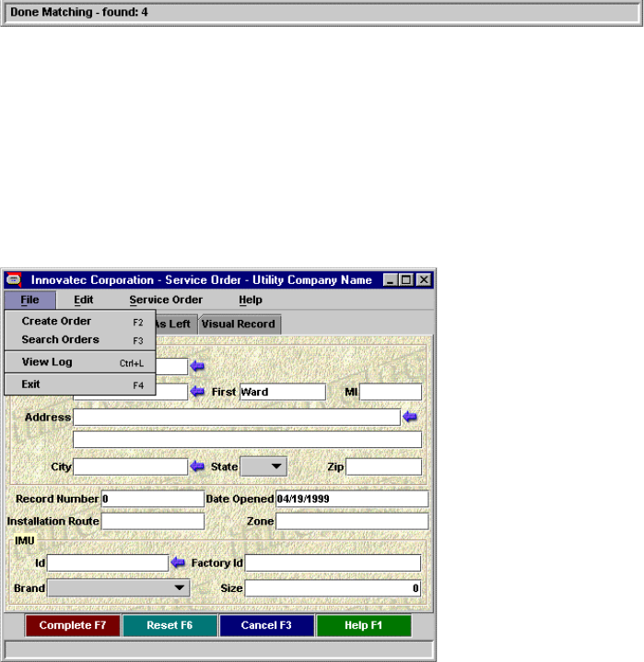Click the Innovatec application icon in title bar
The width and height of the screenshot is (644, 662).
[x=14, y=280]
